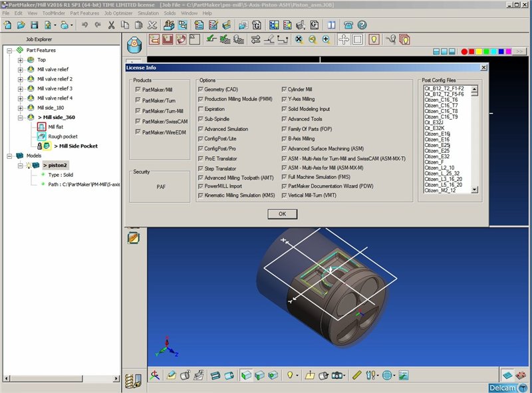Click the spring and tool icon at bottom left
This screenshot has width=532, height=393.
click(133, 381)
